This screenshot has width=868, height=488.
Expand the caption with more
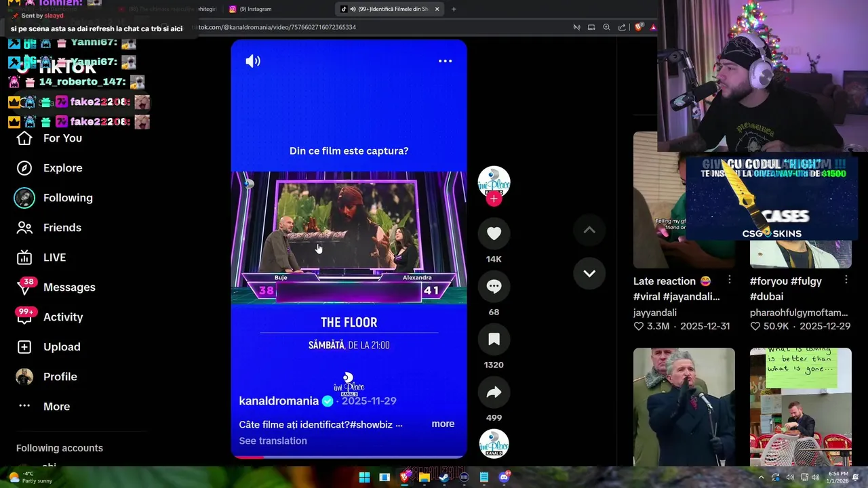coord(443,424)
